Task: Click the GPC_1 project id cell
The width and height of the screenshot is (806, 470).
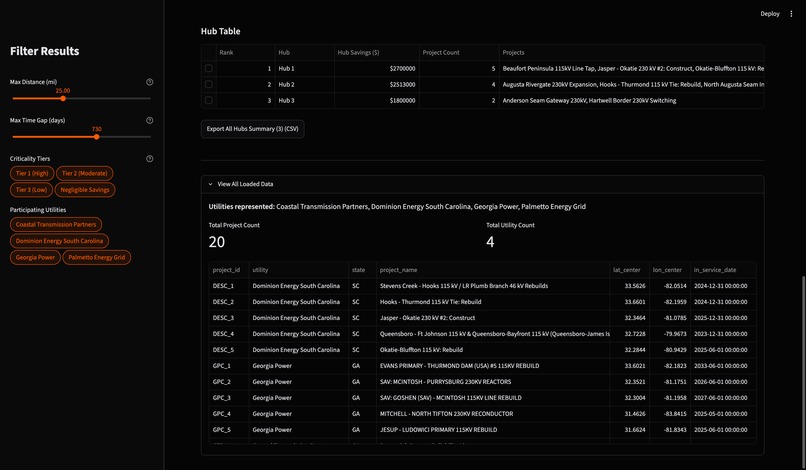Action: [x=229, y=366]
